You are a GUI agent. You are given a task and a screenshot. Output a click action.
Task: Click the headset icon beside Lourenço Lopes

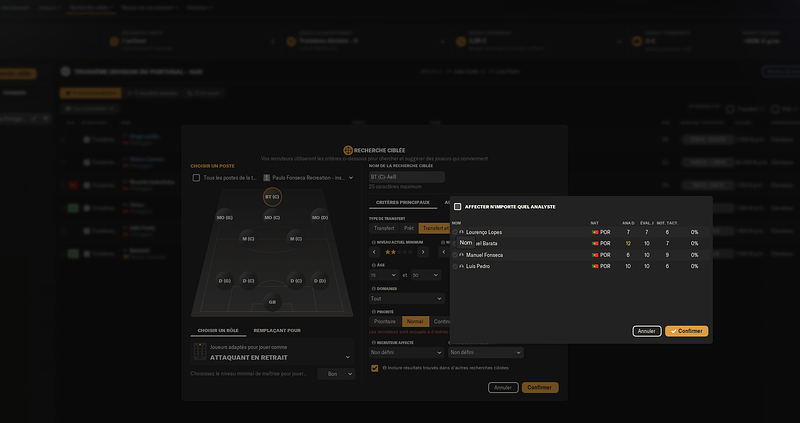click(x=462, y=232)
